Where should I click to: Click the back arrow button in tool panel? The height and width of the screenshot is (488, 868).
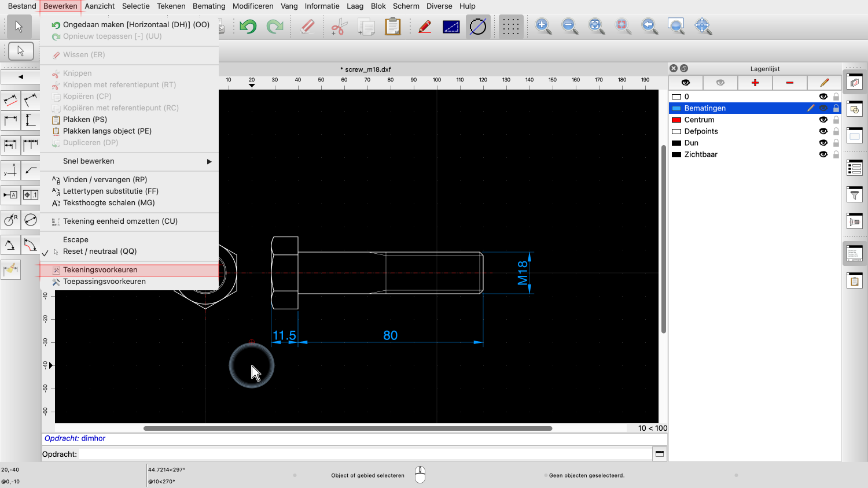20,76
